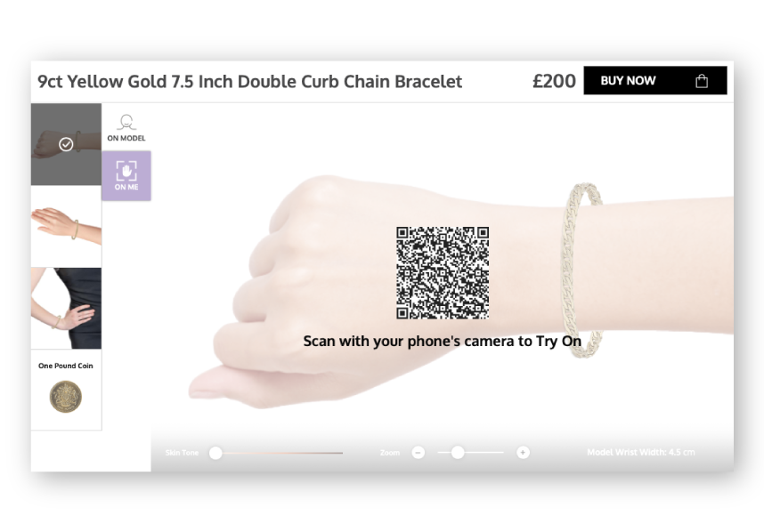
Task: Select the On Model view icon
Action: [x=126, y=122]
